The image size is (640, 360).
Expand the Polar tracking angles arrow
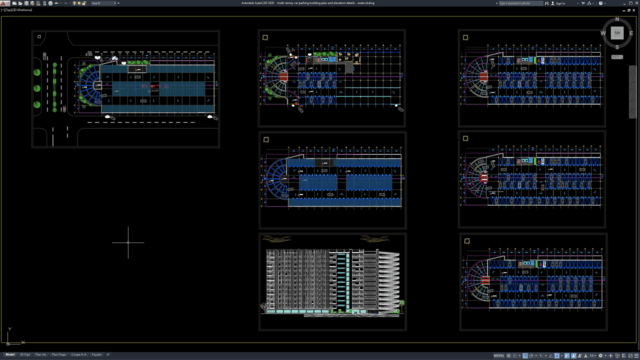(x=536, y=356)
